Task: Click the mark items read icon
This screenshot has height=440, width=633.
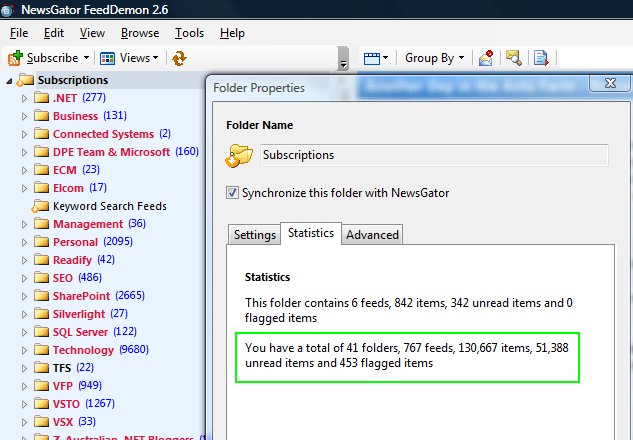Action: click(x=486, y=58)
